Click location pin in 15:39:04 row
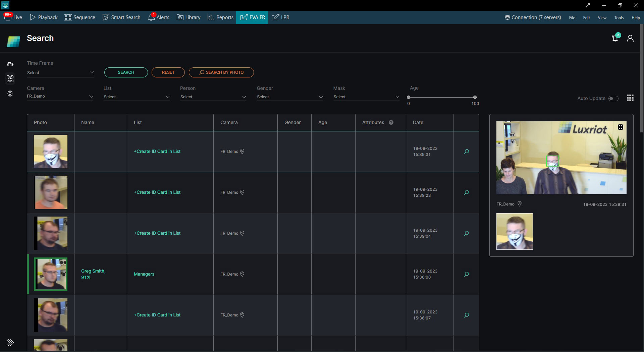The image size is (644, 352). pyautogui.click(x=242, y=233)
